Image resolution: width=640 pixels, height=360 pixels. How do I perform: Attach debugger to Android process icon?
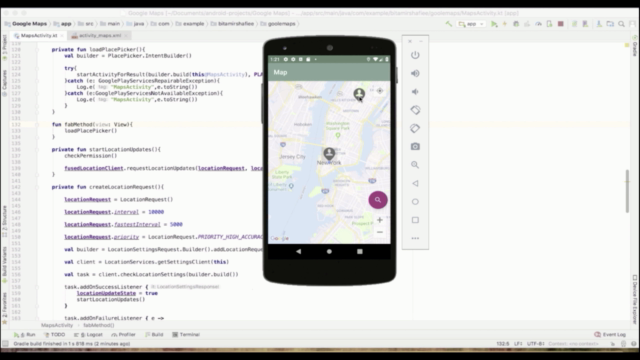coord(549,24)
